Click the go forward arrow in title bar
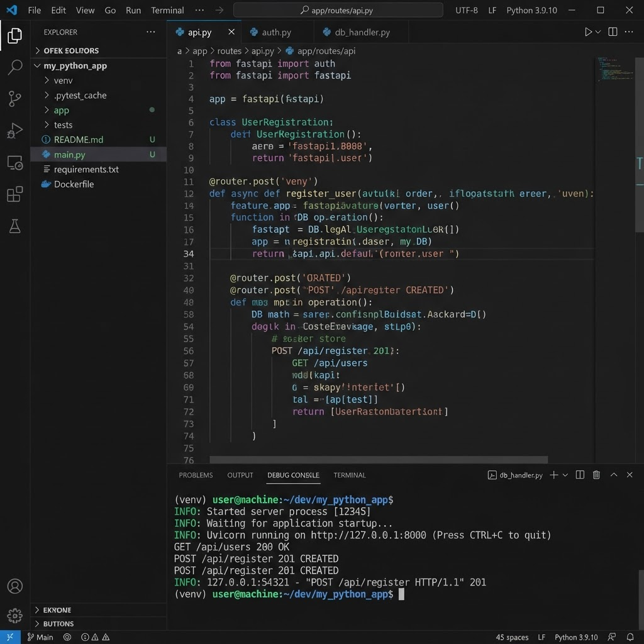Image resolution: width=644 pixels, height=644 pixels. (x=219, y=10)
